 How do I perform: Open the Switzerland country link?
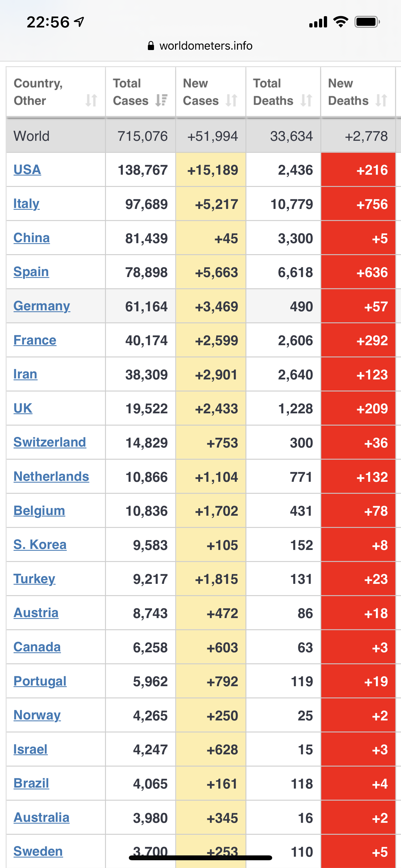[x=50, y=442]
